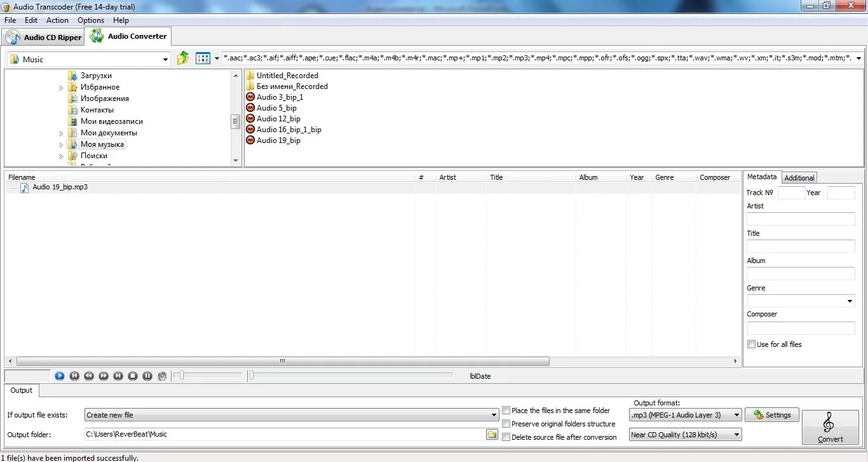
Task: Click the fast-forward playback button
Action: coord(104,376)
